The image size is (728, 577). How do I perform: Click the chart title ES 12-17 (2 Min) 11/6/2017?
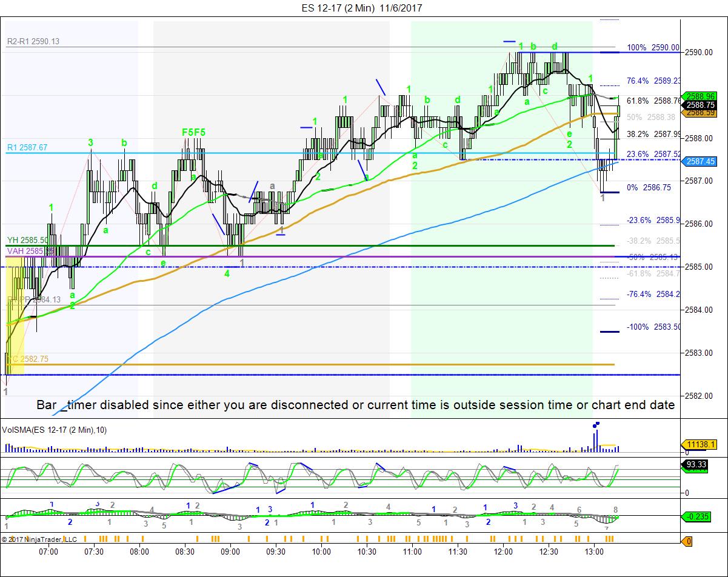[362, 8]
